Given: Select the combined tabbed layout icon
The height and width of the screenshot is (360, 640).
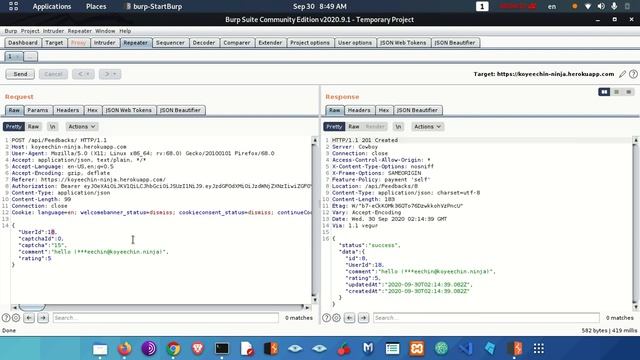Looking at the screenshot, I should click(629, 92).
